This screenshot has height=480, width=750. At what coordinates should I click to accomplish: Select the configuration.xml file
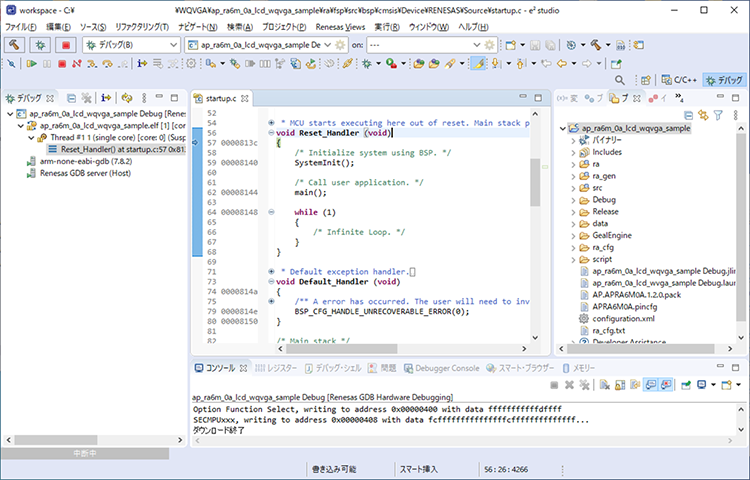click(x=623, y=318)
